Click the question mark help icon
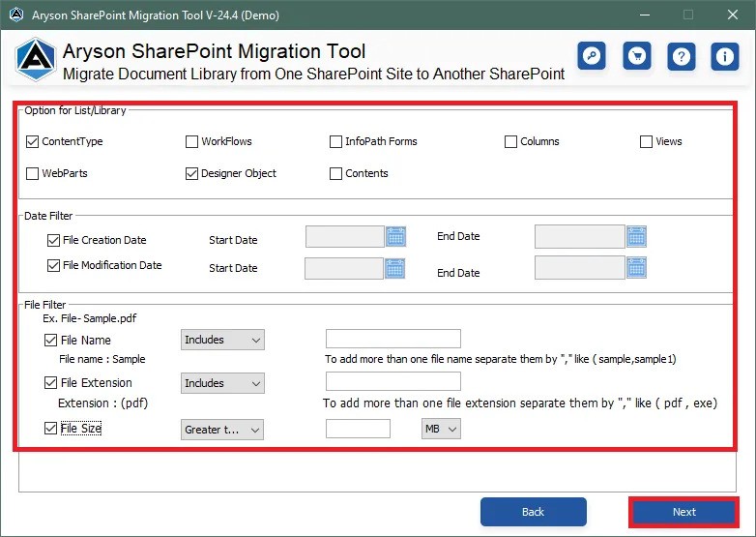 click(x=681, y=56)
